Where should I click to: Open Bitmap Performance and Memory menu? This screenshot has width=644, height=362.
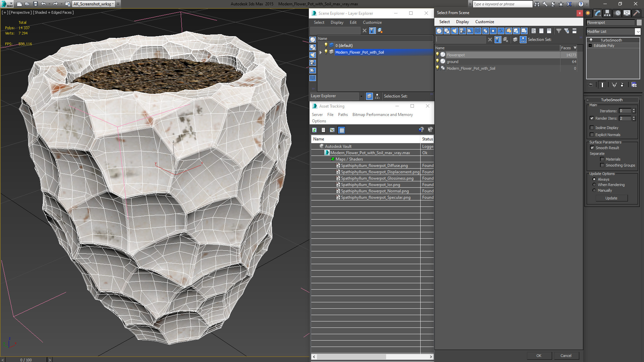pos(382,115)
